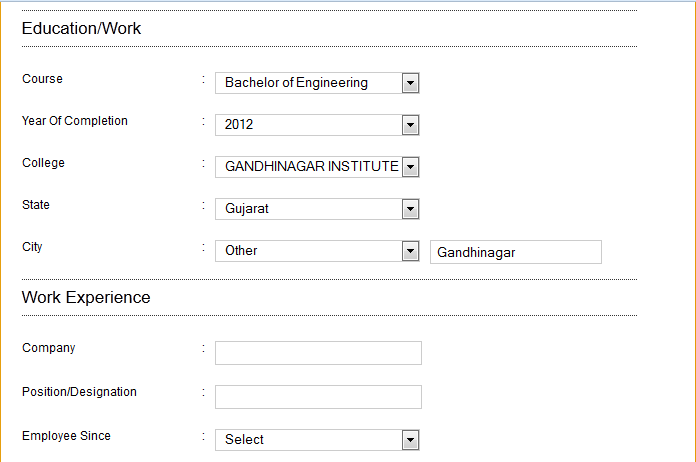This screenshot has width=696, height=462.
Task: Click the Position/Designation text box
Action: click(x=318, y=397)
